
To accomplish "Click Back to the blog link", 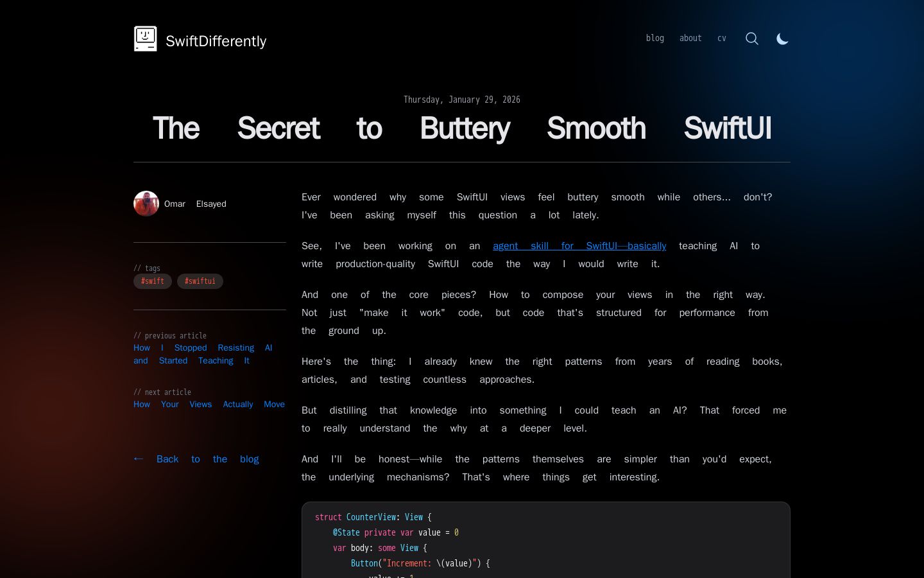I will coord(196,459).
